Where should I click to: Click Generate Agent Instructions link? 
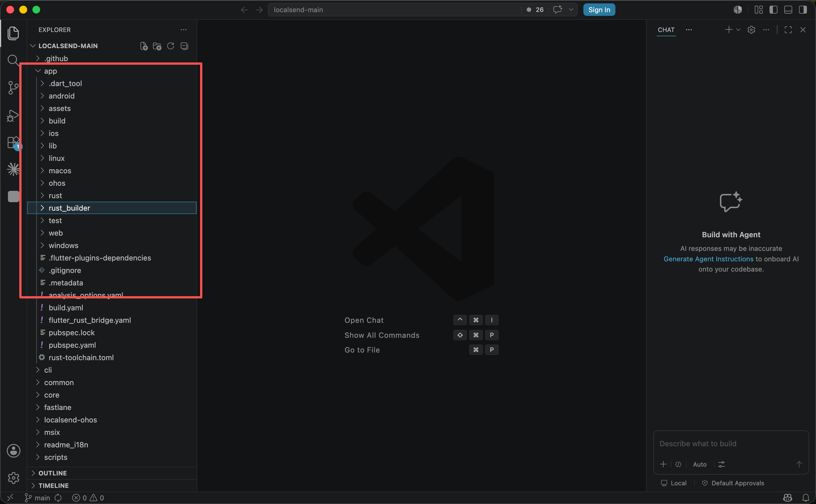click(708, 259)
